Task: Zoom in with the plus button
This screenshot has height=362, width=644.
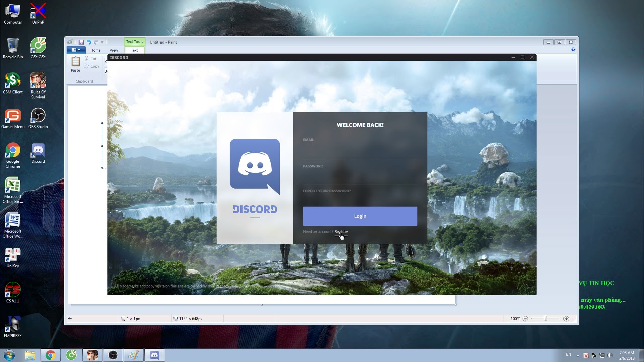Action: 566,319
